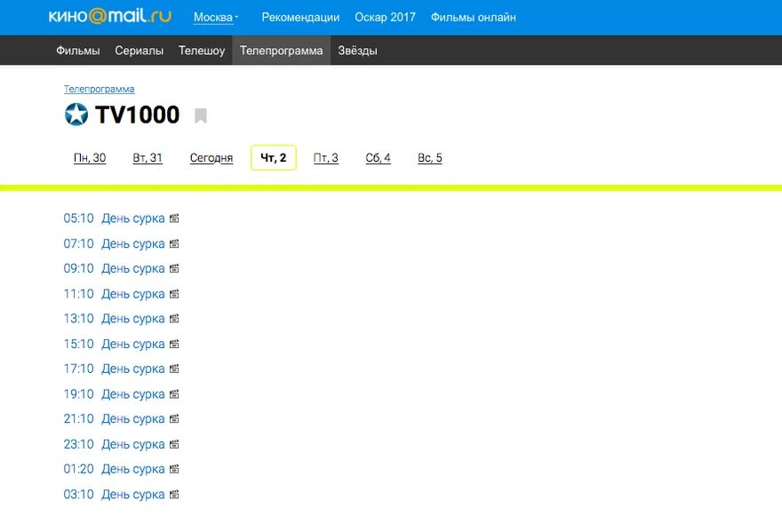The image size is (782, 532).
Task: Click film icon next to 23:10 День сурка
Action: (174, 444)
